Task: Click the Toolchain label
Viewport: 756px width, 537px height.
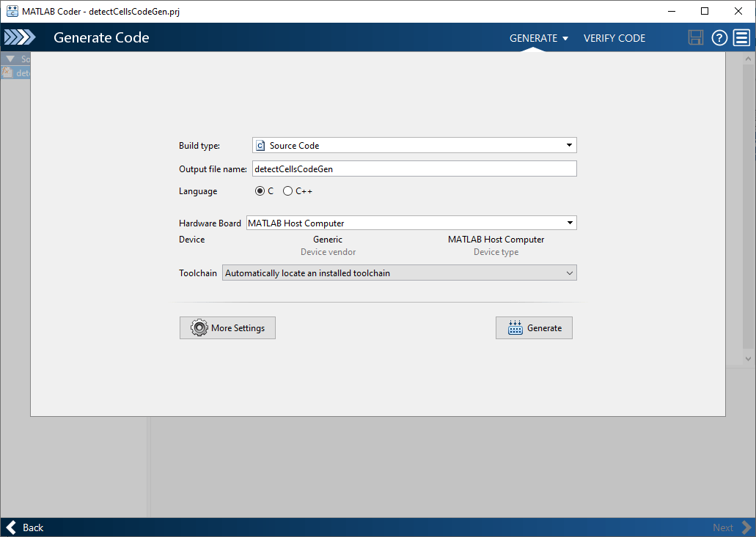Action: [198, 273]
